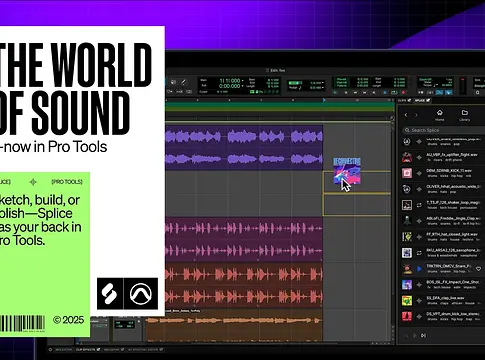
Task: Click Go to End transport button
Action: coord(374,92)
